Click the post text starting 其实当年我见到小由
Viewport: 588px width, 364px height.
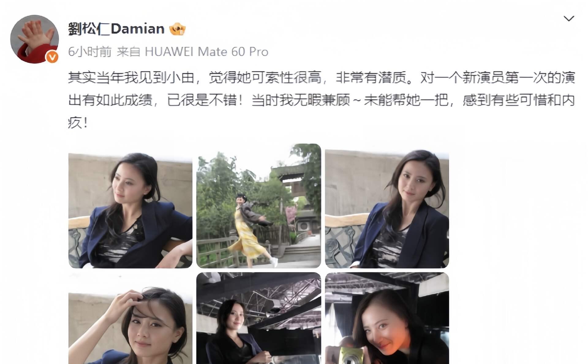[322, 78]
